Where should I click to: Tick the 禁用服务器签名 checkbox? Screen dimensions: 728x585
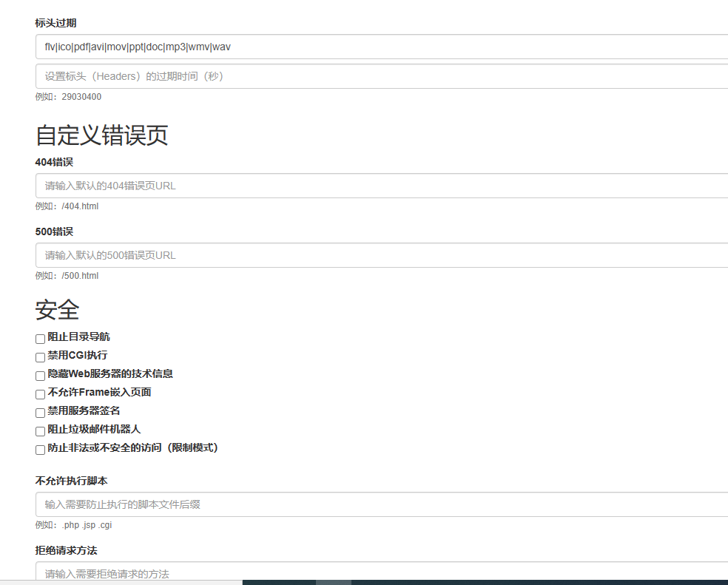(x=41, y=413)
